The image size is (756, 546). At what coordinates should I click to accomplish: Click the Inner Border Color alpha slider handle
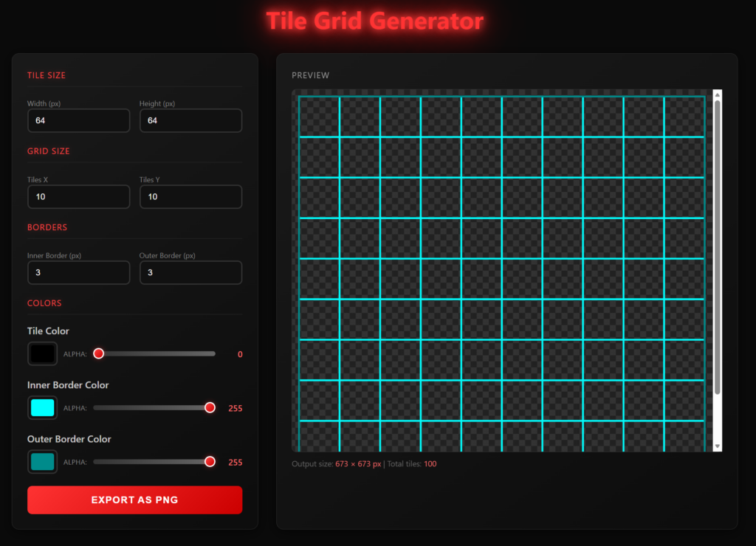210,408
